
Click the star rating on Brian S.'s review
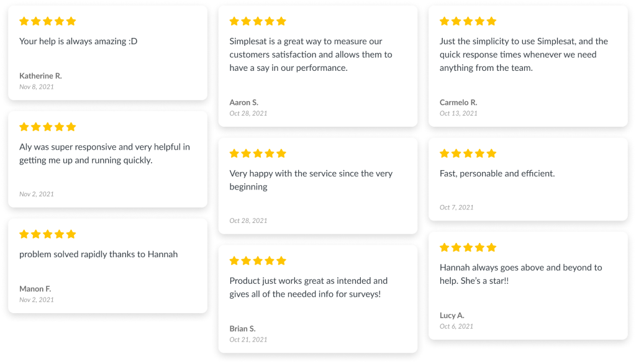click(258, 260)
